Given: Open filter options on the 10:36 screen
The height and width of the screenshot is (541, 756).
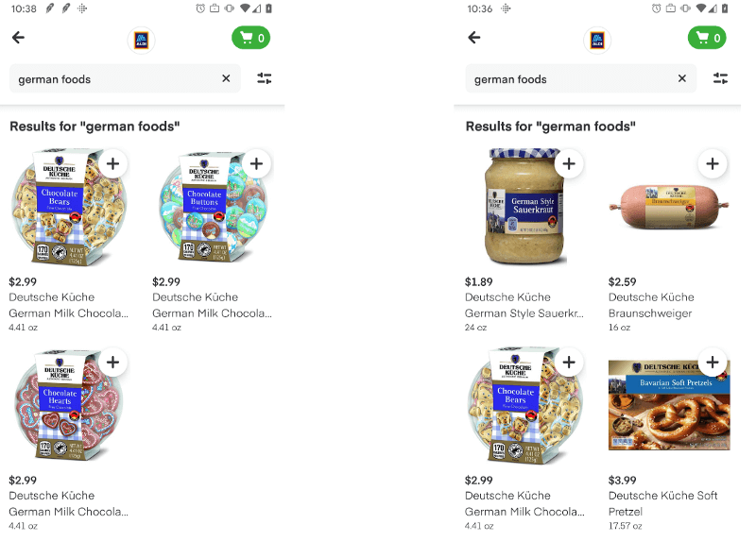Looking at the screenshot, I should tap(720, 78).
